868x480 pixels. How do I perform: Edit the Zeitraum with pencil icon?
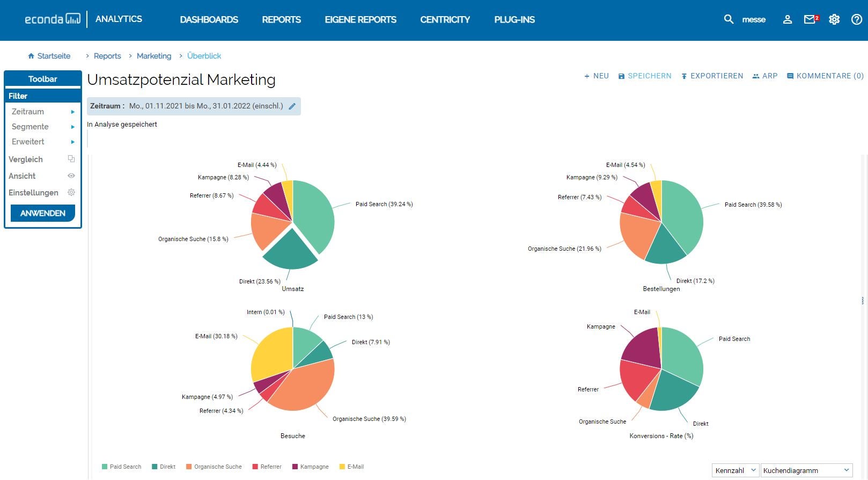click(292, 106)
